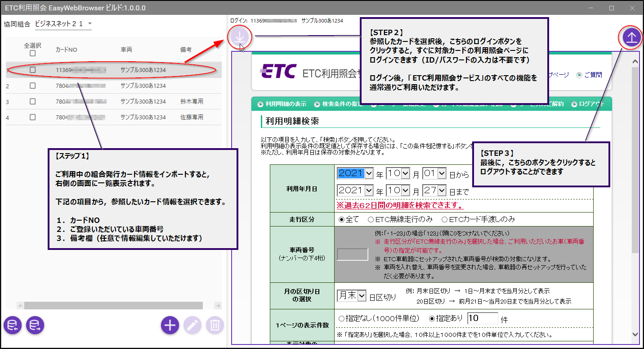Click the card number starting with 11369
644x349 pixels.
pyautogui.click(x=81, y=70)
